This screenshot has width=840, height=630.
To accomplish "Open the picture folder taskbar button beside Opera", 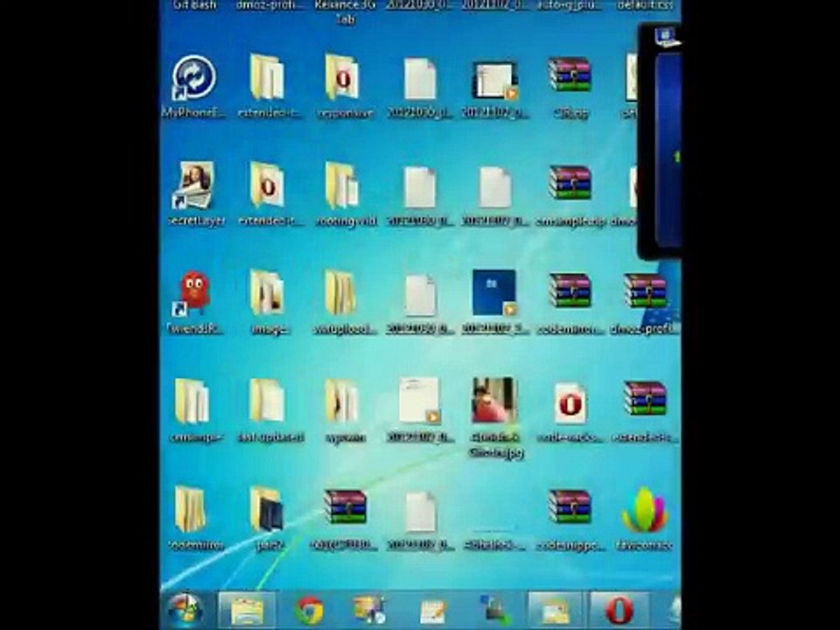I will pos(555,611).
